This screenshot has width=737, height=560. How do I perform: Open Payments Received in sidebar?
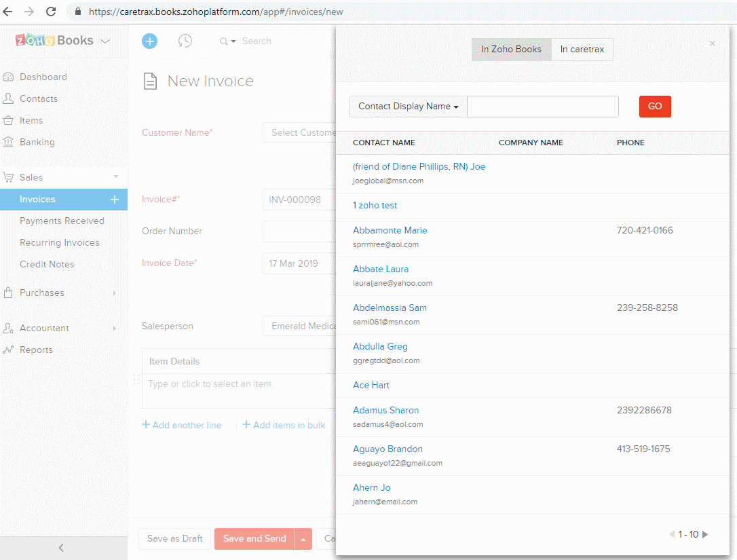pos(62,221)
